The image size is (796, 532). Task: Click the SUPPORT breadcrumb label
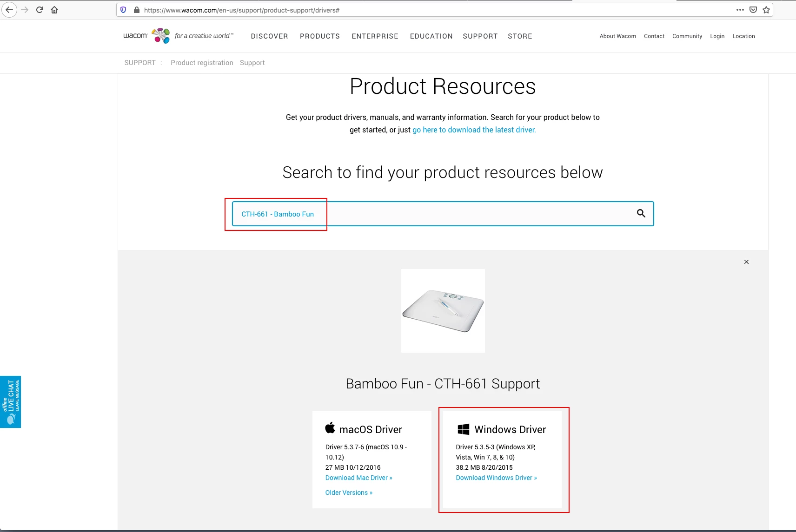pyautogui.click(x=140, y=63)
